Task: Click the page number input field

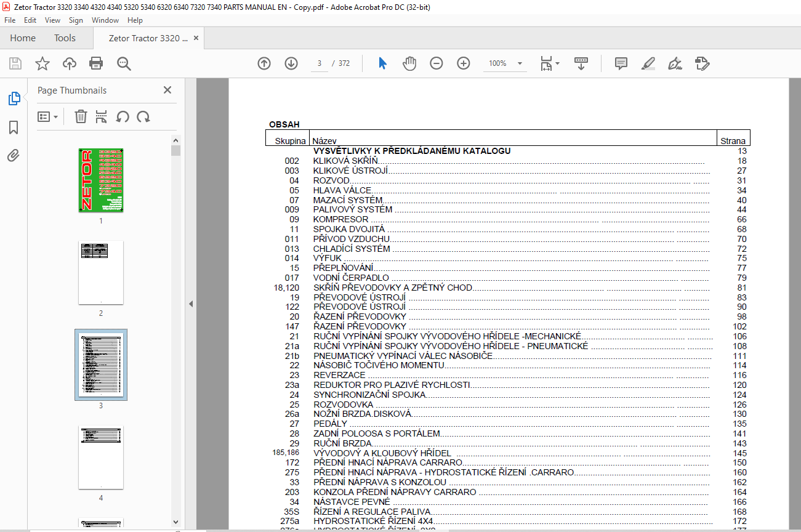Action: pyautogui.click(x=320, y=63)
